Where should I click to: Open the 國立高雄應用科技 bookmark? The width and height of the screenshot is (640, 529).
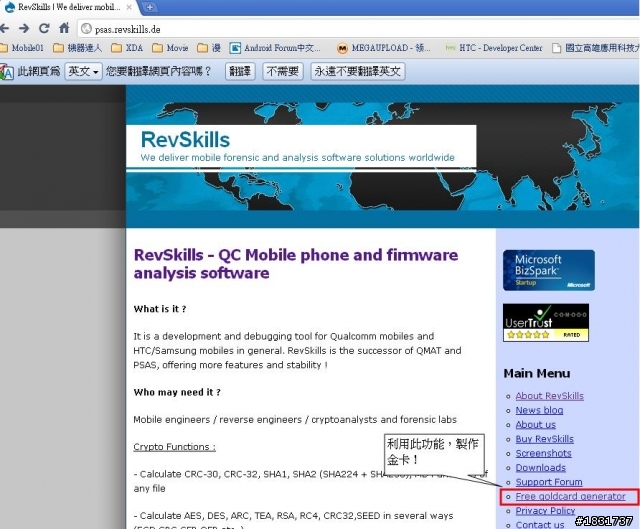(x=596, y=48)
